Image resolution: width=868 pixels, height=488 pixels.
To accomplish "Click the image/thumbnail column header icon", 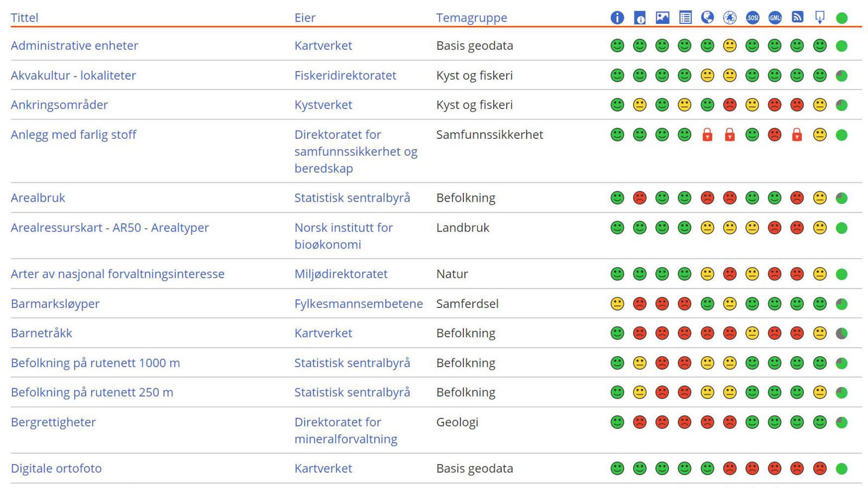I will coord(662,18).
